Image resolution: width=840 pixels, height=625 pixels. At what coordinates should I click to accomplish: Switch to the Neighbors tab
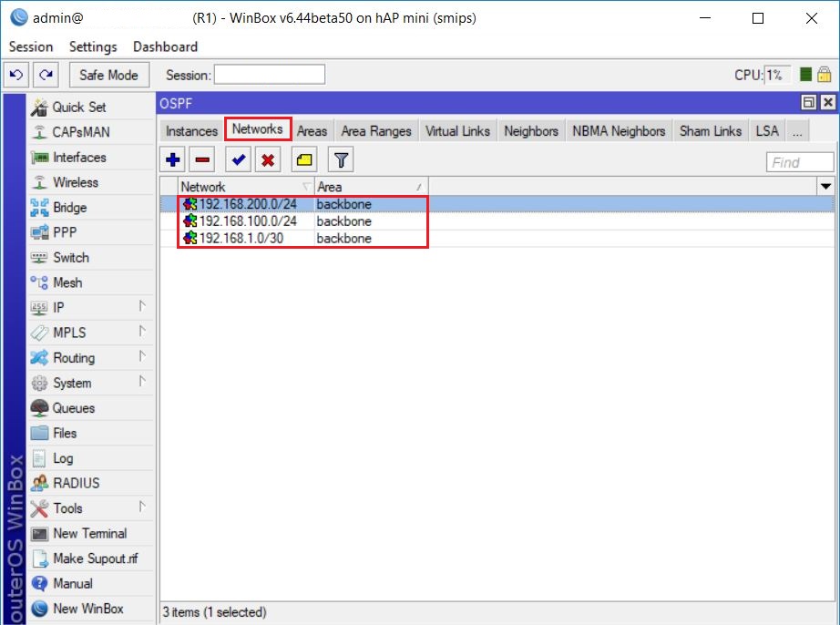[531, 131]
